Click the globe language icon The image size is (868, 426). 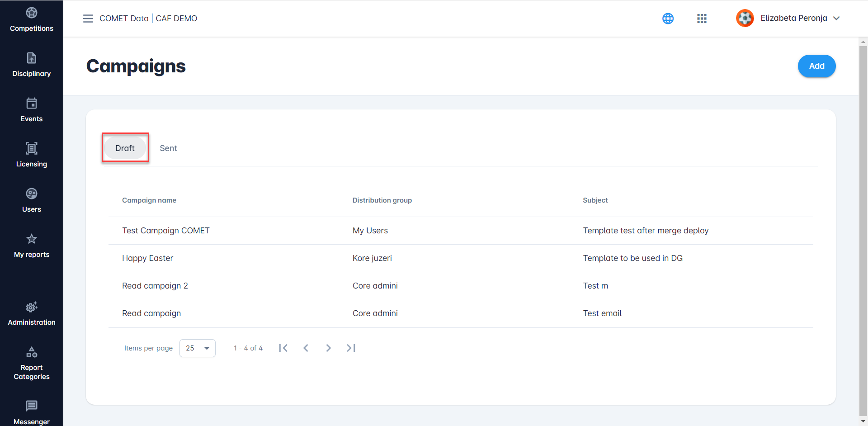[668, 19]
